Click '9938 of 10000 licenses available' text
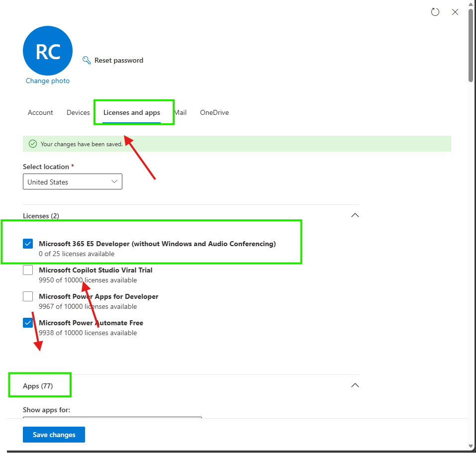 pos(88,333)
